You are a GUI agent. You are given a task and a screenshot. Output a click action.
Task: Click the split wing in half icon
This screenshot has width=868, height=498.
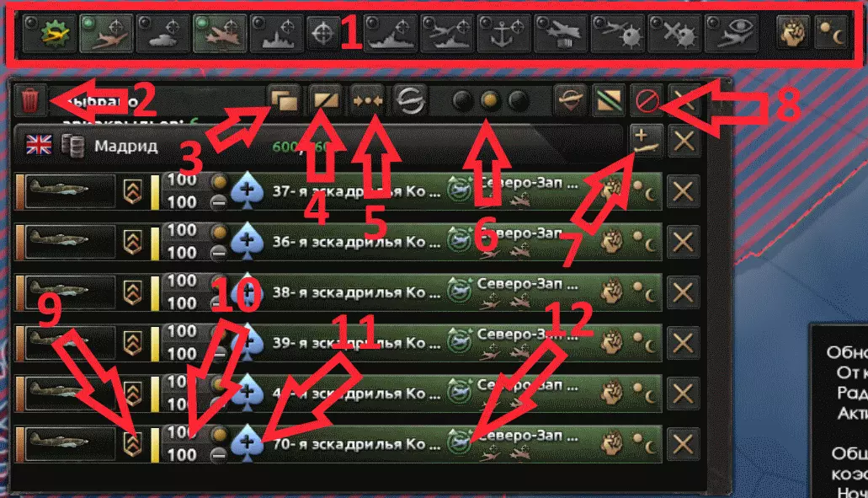tap(326, 101)
